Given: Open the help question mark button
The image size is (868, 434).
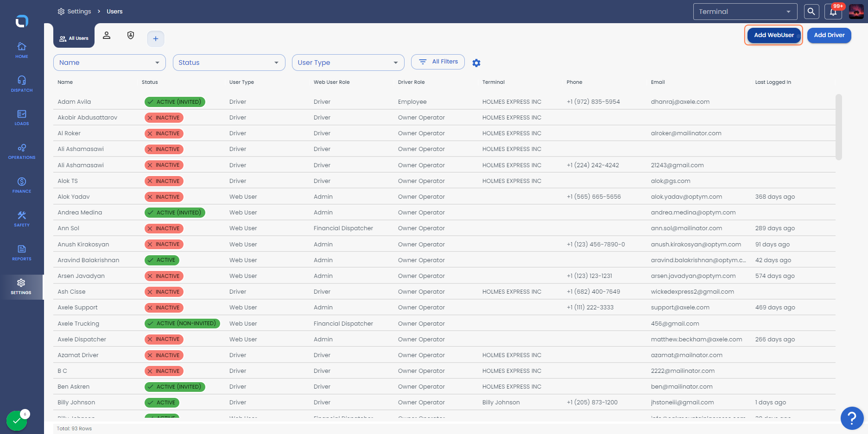Looking at the screenshot, I should coord(852,418).
